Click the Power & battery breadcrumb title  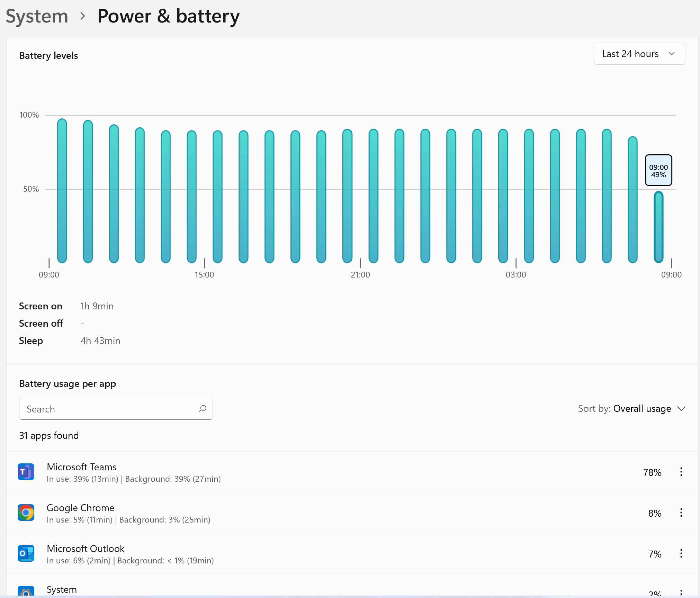pos(169,16)
